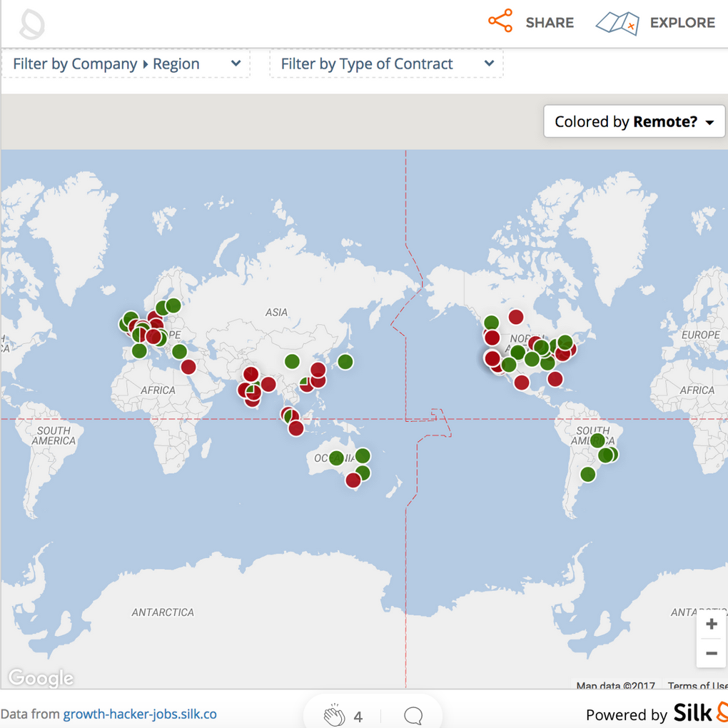Open the Terms of Use link
The image size is (728, 728).
click(x=697, y=686)
